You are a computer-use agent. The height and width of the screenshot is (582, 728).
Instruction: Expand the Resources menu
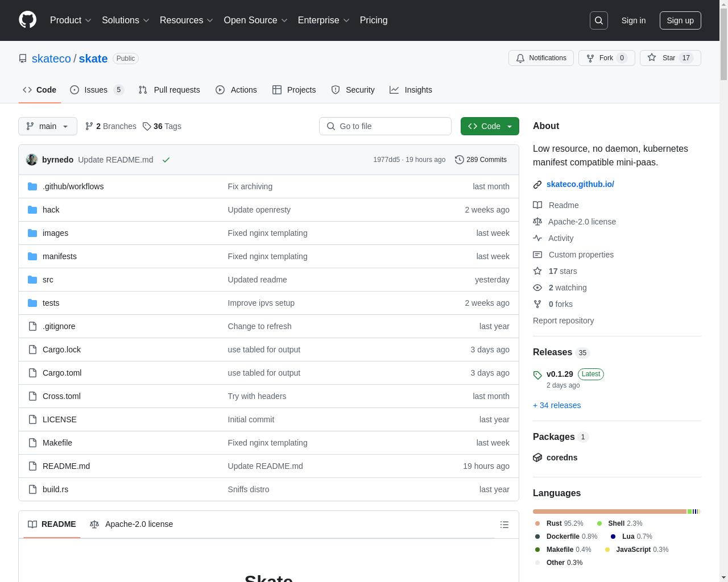click(187, 20)
